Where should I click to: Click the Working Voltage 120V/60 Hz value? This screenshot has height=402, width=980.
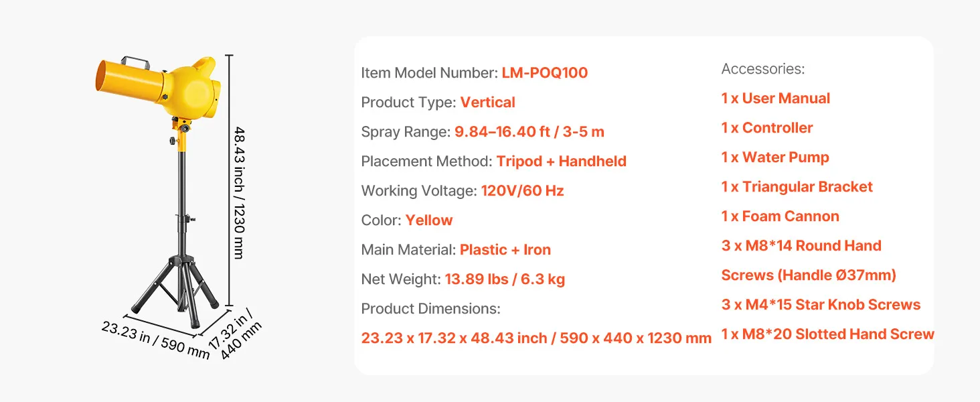tap(522, 191)
